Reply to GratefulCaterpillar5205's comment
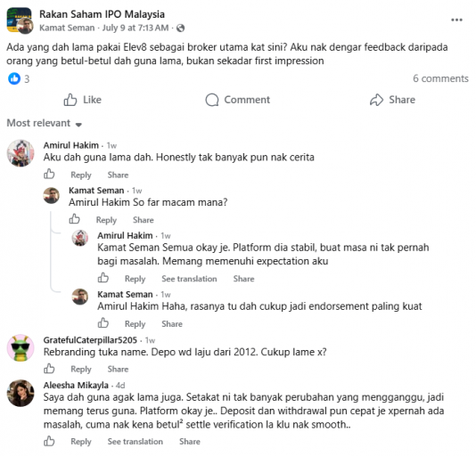Image resolution: width=476 pixels, height=456 pixels. click(x=81, y=370)
